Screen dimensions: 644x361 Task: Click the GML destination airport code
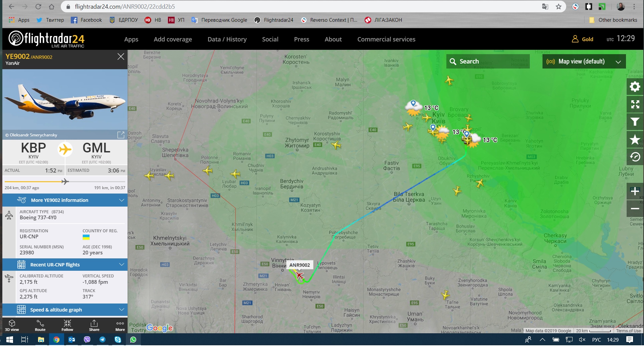(x=96, y=148)
